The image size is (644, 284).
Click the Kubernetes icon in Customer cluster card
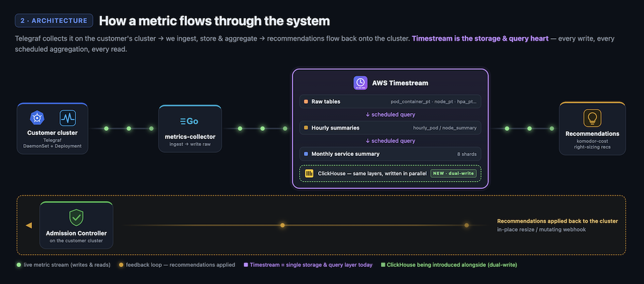37,118
